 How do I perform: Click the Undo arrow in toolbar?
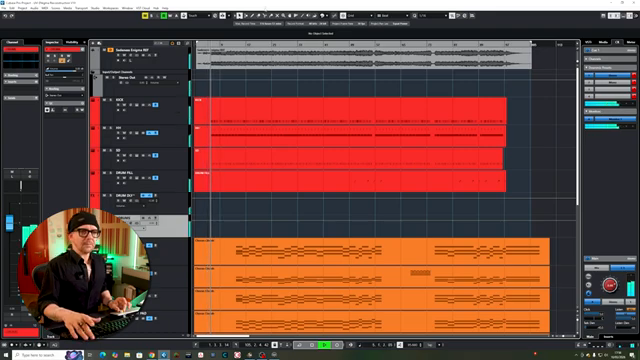pyautogui.click(x=5, y=16)
